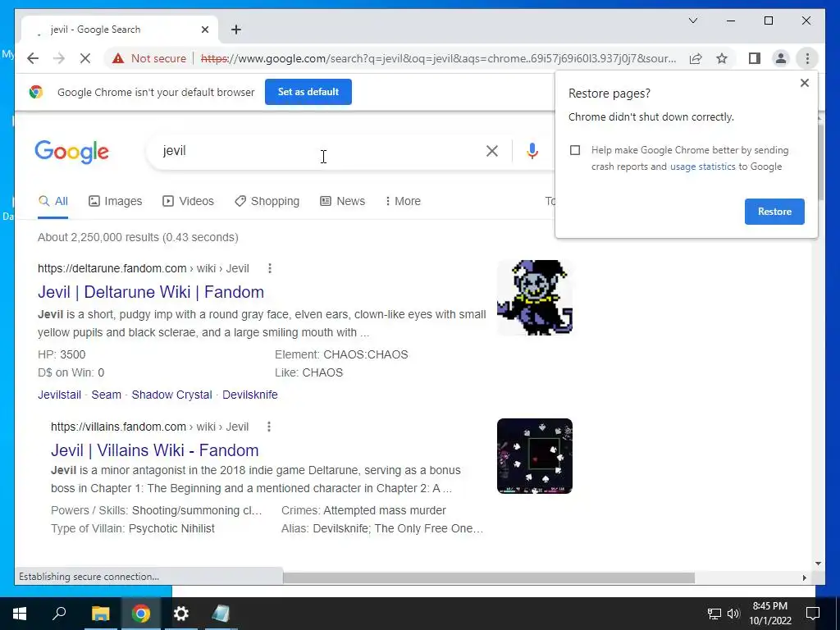The image size is (840, 630).
Task: Open the Not secure site information warning
Action: coord(149,58)
